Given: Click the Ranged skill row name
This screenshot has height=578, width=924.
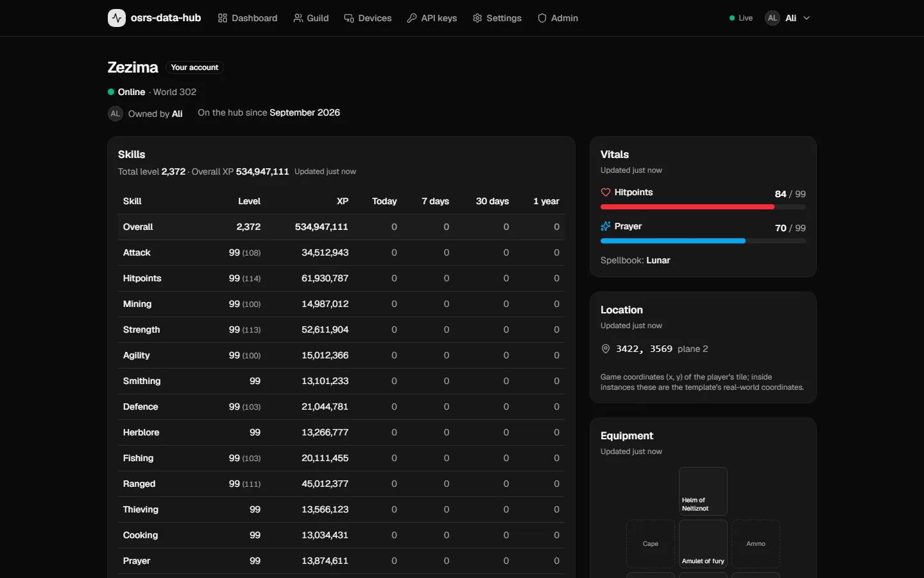Looking at the screenshot, I should pyautogui.click(x=139, y=484).
